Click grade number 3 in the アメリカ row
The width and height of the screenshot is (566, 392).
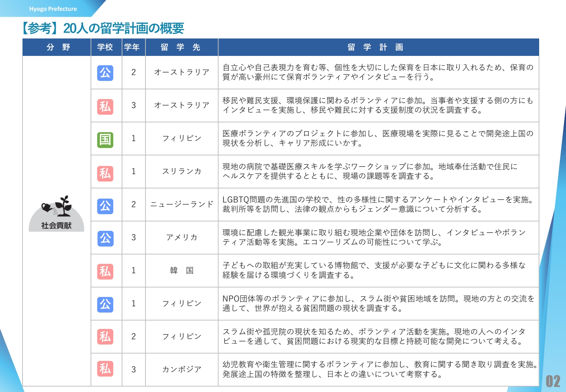[134, 237]
